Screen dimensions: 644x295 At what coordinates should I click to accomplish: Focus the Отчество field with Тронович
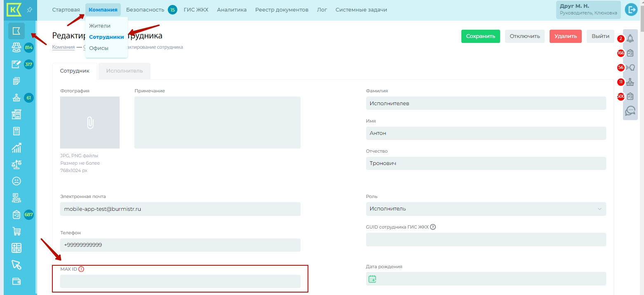[486, 163]
